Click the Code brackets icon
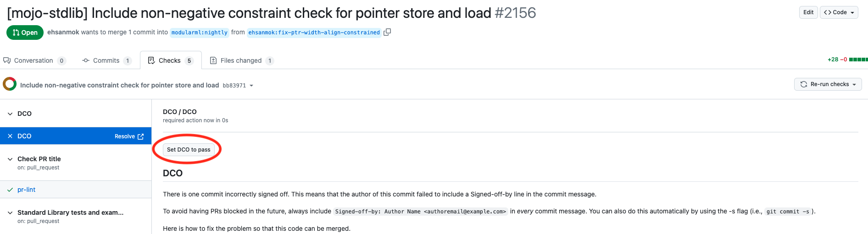 (x=828, y=12)
